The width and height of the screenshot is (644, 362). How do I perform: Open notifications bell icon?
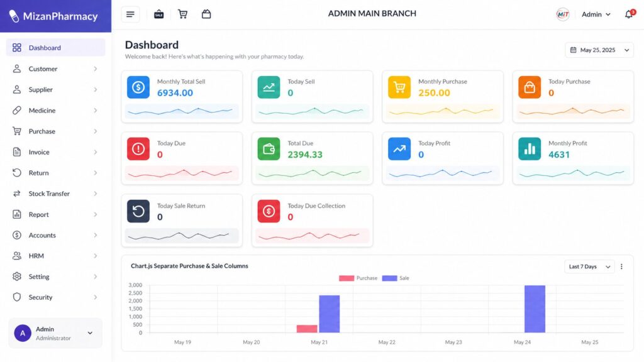tap(629, 14)
